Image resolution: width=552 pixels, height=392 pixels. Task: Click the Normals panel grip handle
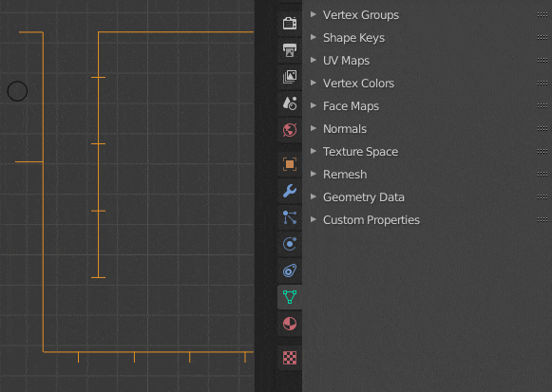coord(542,129)
